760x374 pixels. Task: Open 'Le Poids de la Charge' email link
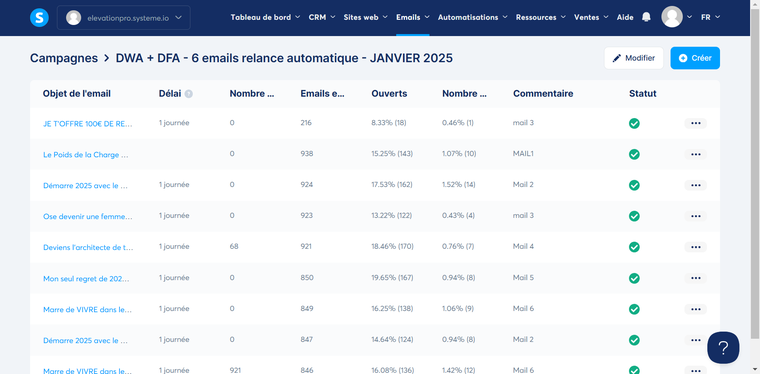coord(86,155)
